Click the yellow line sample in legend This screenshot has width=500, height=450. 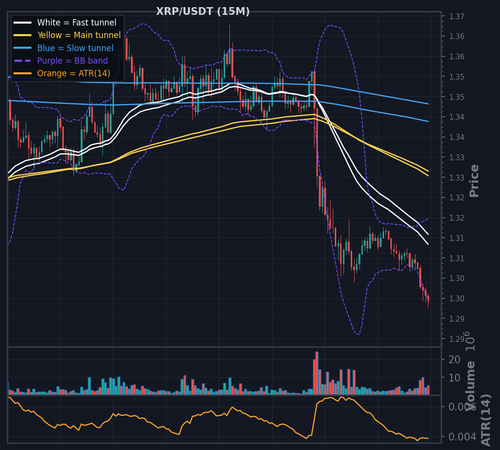[x=22, y=35]
